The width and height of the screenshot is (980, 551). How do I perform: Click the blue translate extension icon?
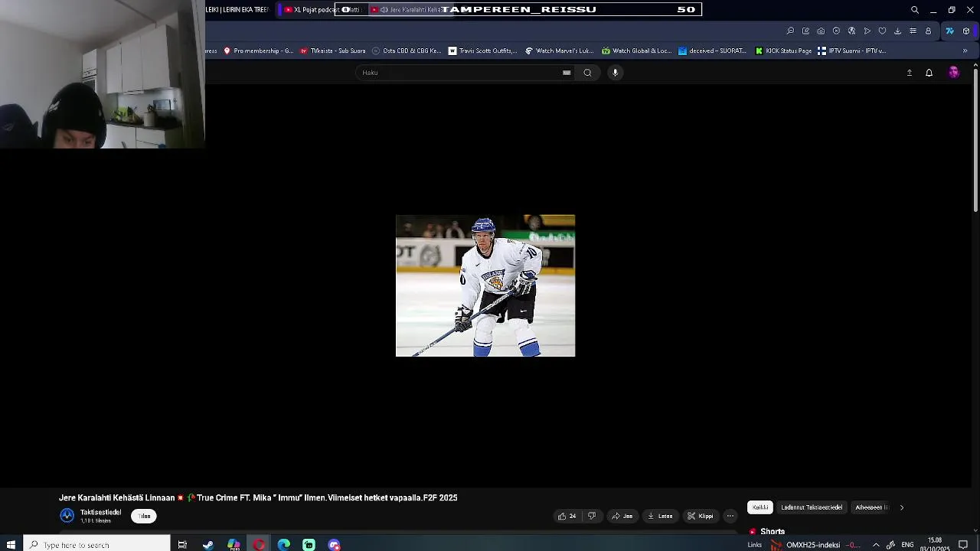[949, 31]
